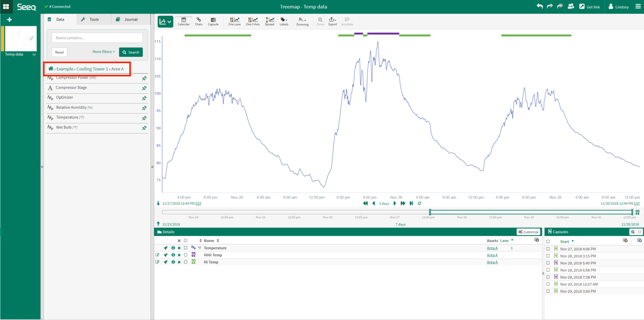This screenshot has width=644, height=320.
Task: Apply One Y-Axis to signals
Action: (x=252, y=21)
